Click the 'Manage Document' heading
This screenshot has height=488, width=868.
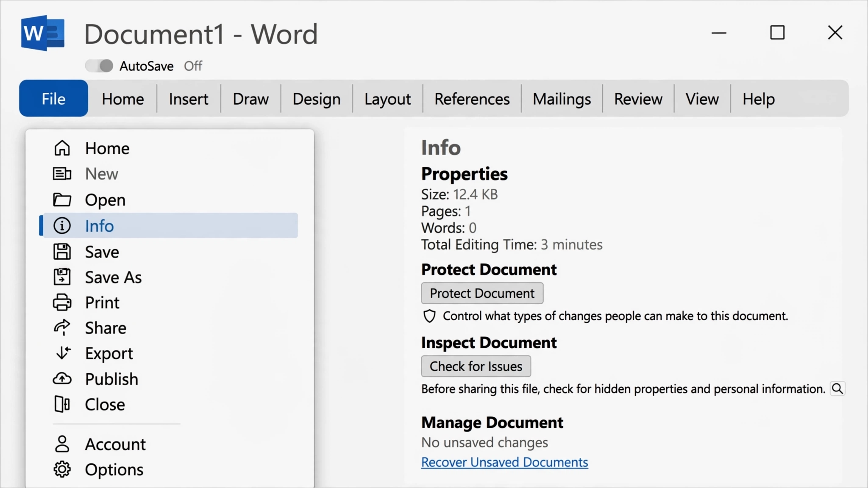coord(492,422)
